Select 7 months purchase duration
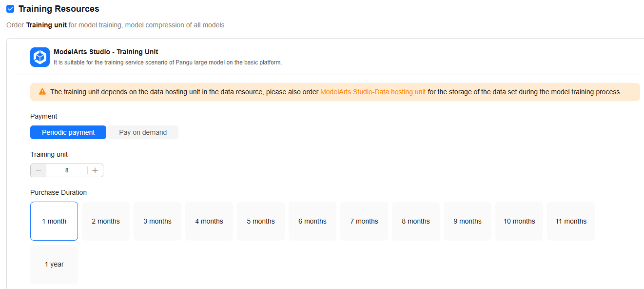Screen dimensions: 644x289 point(364,221)
